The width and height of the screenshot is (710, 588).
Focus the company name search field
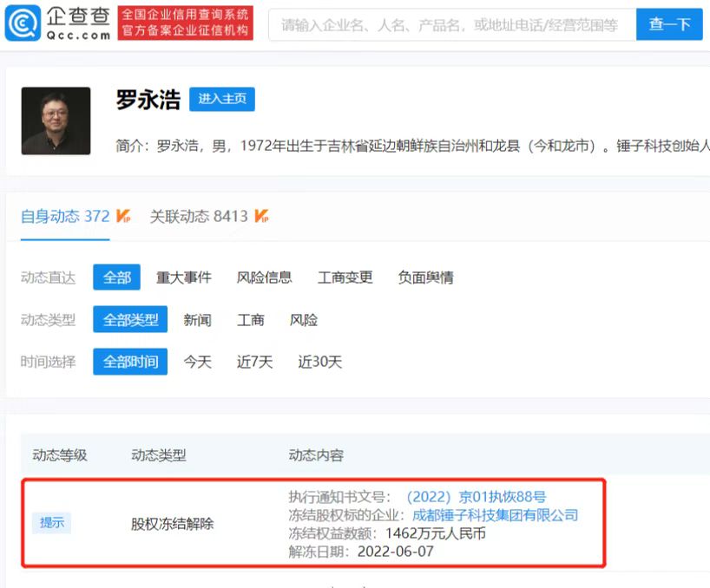[452, 24]
